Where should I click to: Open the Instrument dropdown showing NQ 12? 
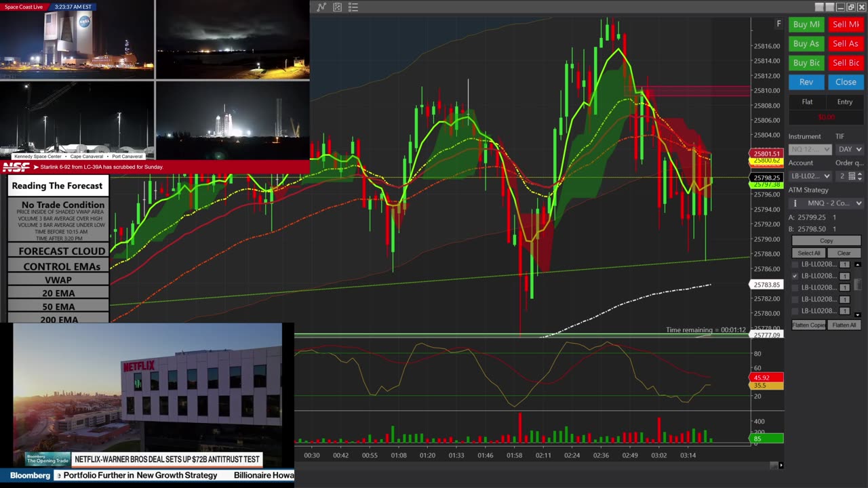coord(810,149)
